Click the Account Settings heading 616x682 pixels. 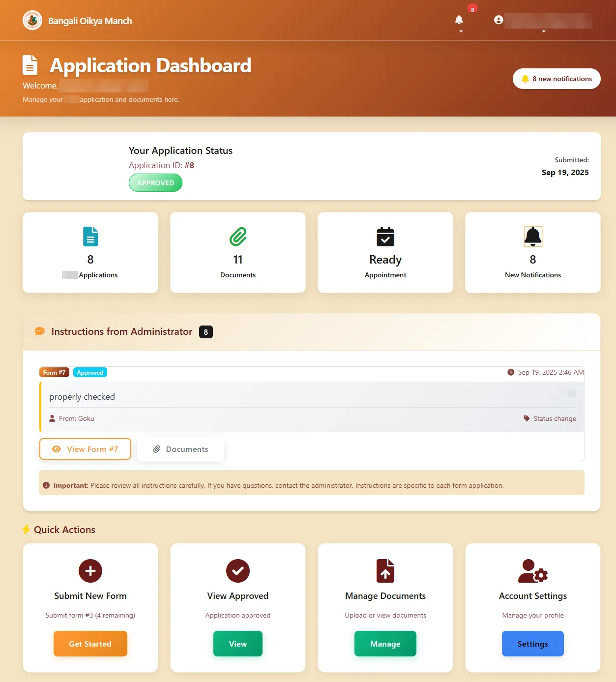533,596
